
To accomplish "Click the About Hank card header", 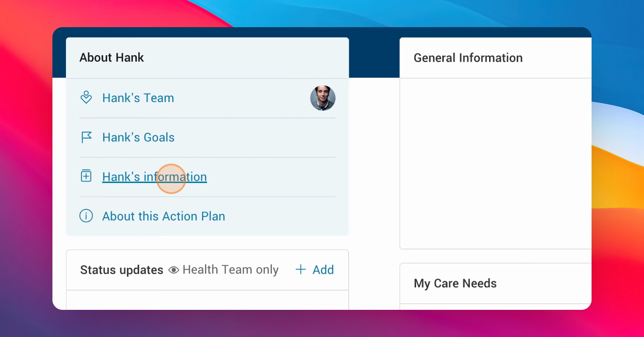I will point(207,58).
